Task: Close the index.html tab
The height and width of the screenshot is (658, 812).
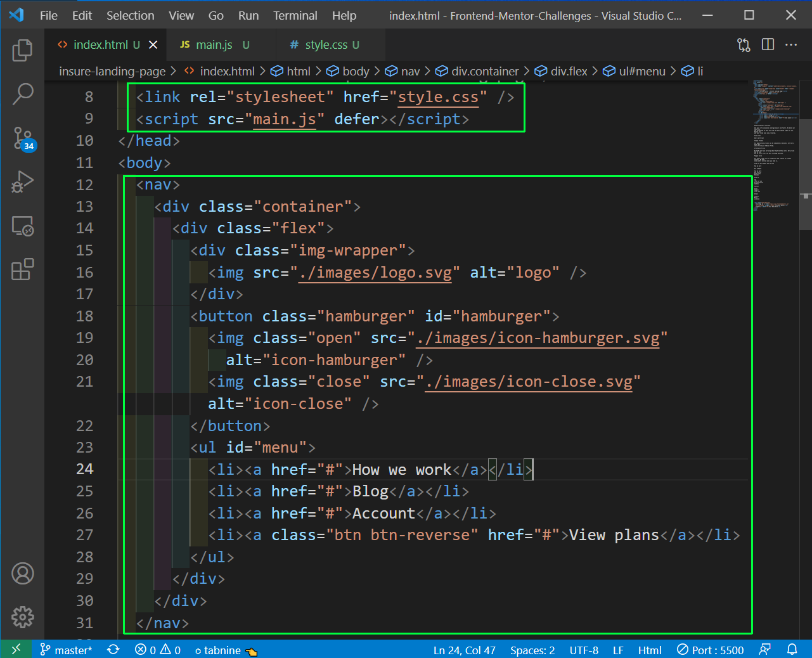Action: pyautogui.click(x=153, y=45)
